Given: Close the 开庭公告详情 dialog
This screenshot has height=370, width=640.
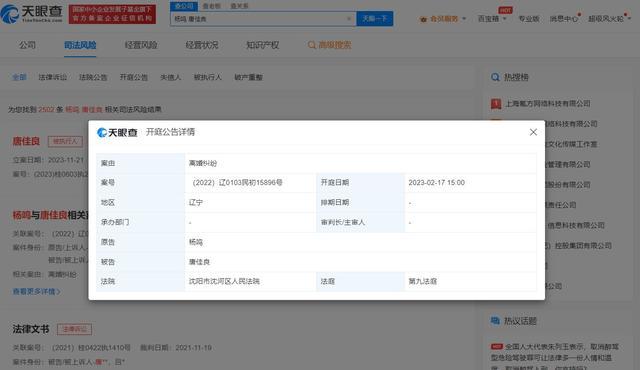Looking at the screenshot, I should (533, 132).
